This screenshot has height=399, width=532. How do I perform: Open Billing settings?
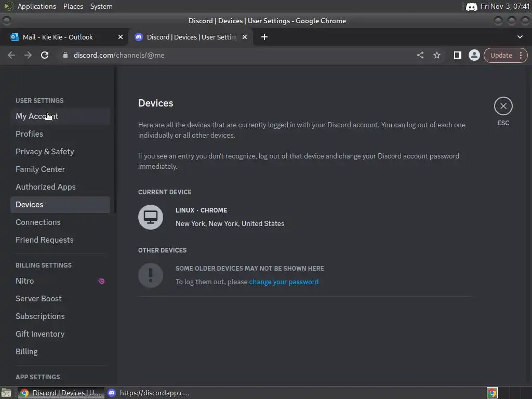click(x=60, y=352)
